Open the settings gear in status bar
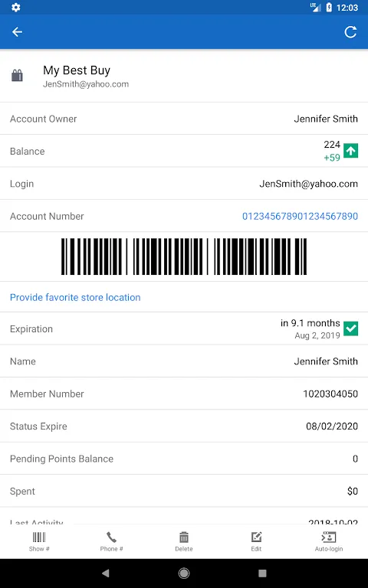Image resolution: width=368 pixels, height=588 pixels. click(x=16, y=7)
